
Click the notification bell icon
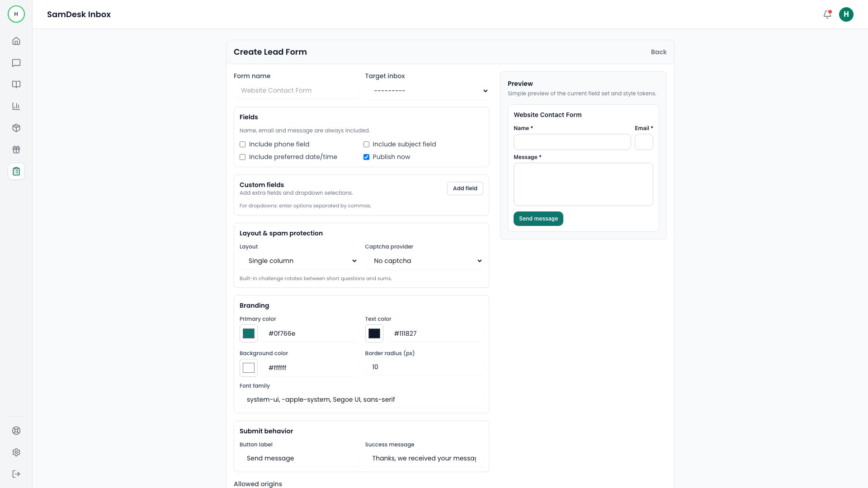(x=827, y=14)
